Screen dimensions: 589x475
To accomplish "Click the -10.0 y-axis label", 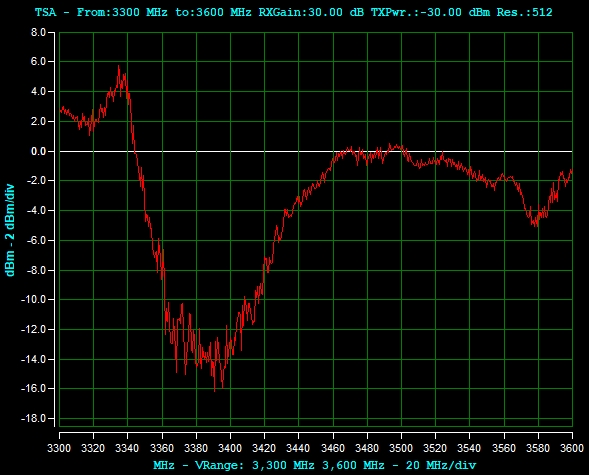I will click(33, 300).
